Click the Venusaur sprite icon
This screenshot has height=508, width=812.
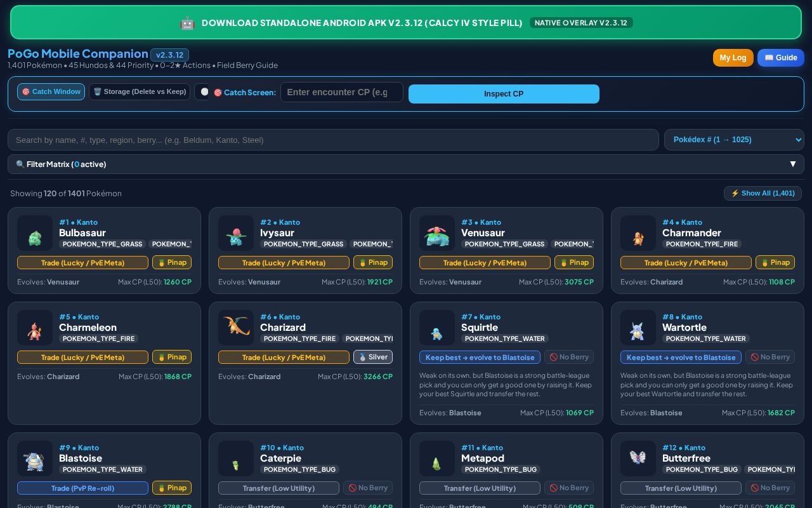coord(437,233)
